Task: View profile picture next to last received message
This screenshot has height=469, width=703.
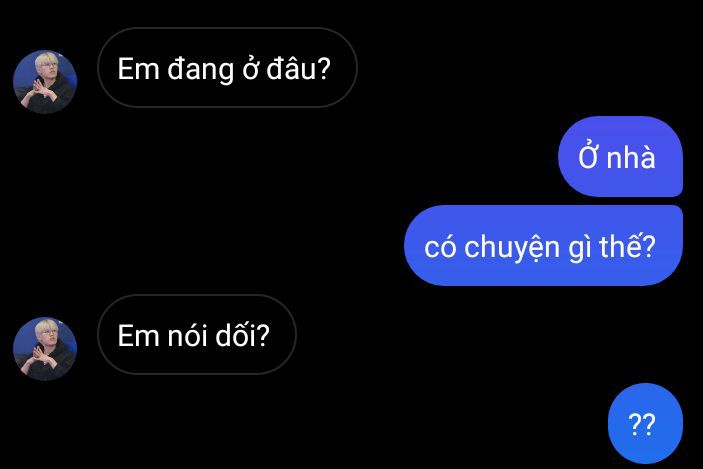Action: (45, 349)
